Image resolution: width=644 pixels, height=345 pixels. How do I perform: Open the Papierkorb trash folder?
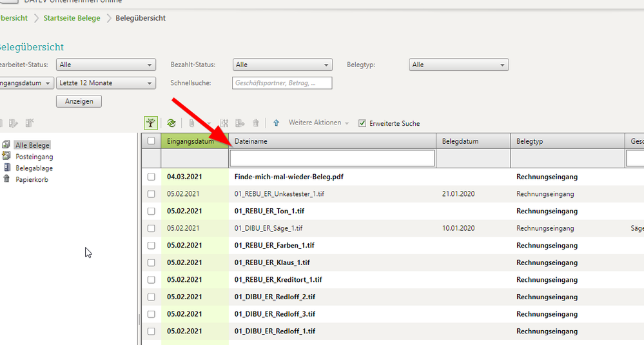32,180
